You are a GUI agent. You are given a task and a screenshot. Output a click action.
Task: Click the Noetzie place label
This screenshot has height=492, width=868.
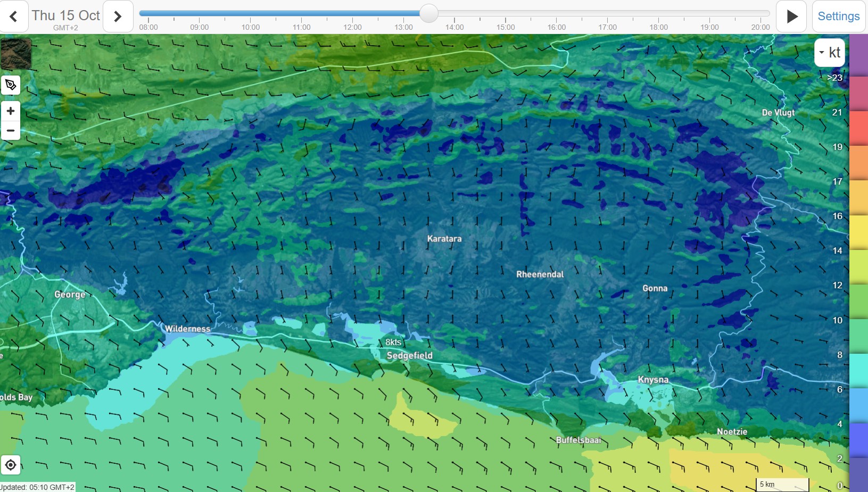732,431
